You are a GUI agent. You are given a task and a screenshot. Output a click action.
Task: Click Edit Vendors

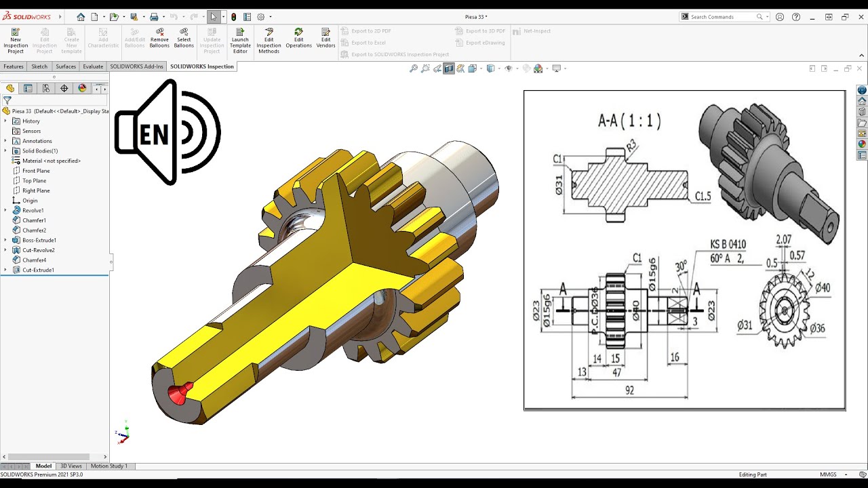[325, 38]
